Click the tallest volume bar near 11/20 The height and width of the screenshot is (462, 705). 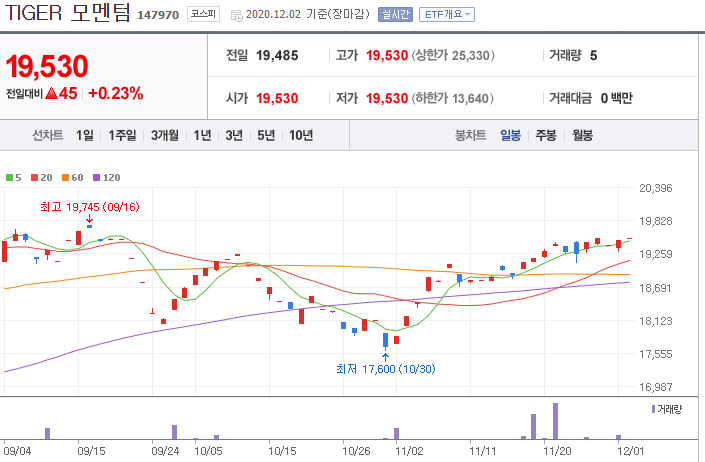point(555,421)
